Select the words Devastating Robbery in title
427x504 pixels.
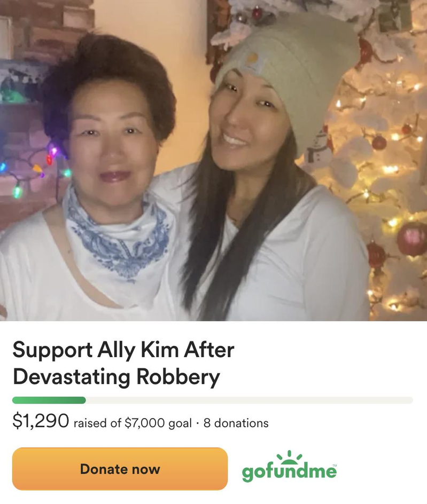click(116, 377)
